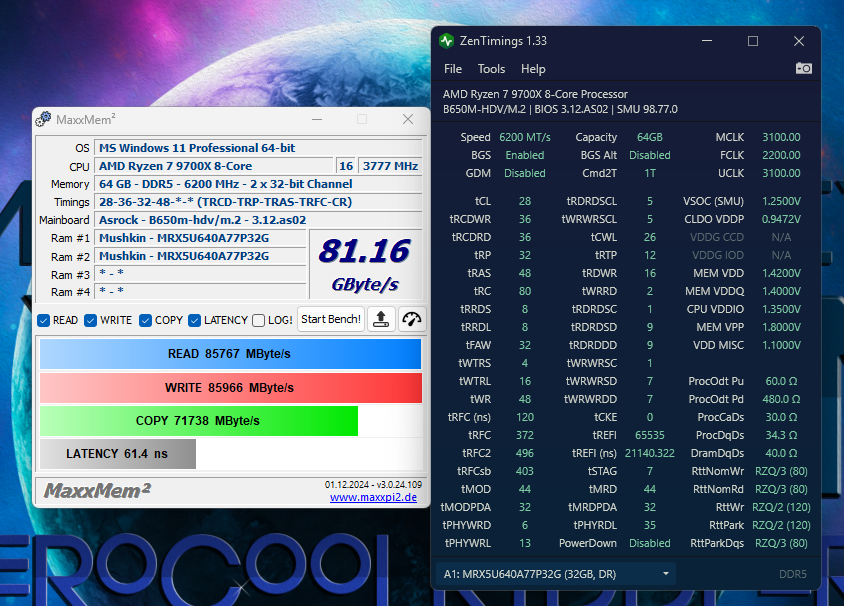The height and width of the screenshot is (606, 844).
Task: Click the tCL value 28
Action: click(x=525, y=201)
